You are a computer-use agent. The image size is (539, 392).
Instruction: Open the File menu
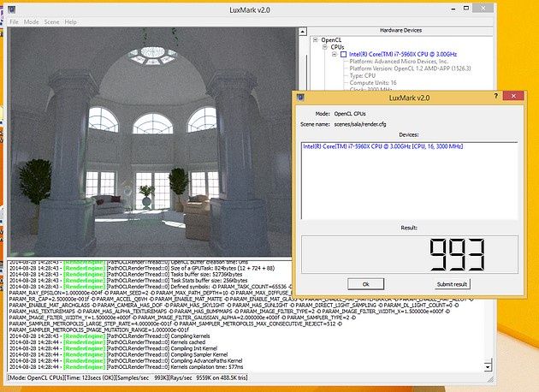click(14, 21)
